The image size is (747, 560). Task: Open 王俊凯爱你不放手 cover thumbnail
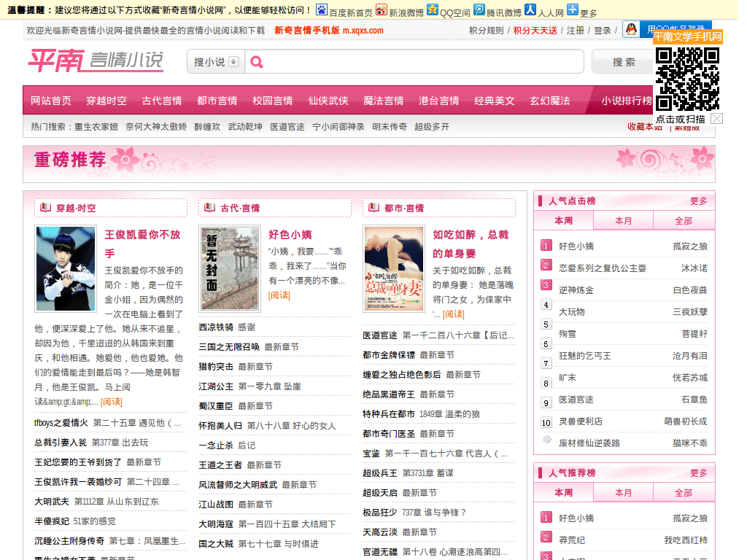coord(66,268)
